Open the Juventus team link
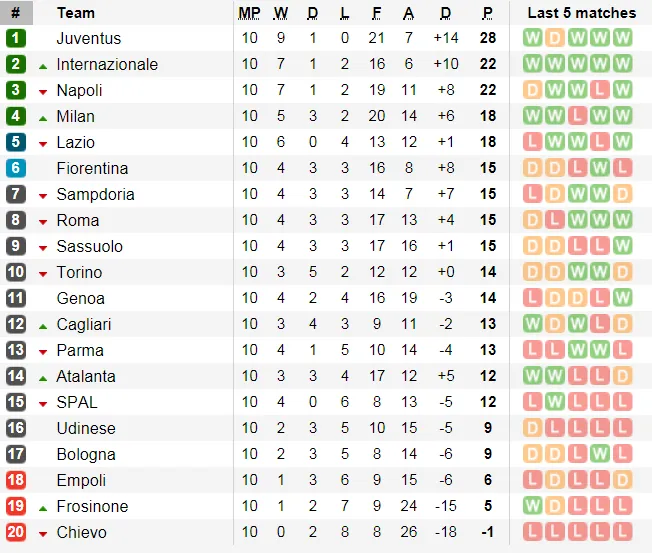This screenshot has width=652, height=553. coord(88,38)
